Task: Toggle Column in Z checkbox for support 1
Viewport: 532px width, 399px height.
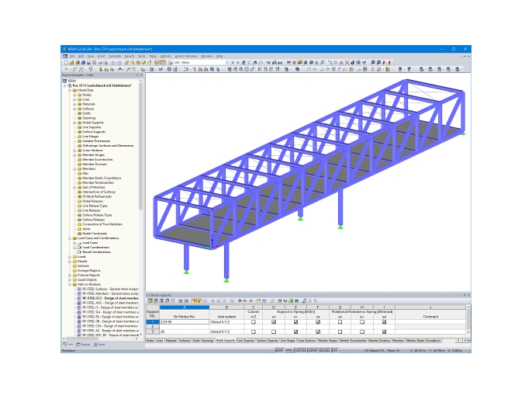Action: tap(254, 322)
